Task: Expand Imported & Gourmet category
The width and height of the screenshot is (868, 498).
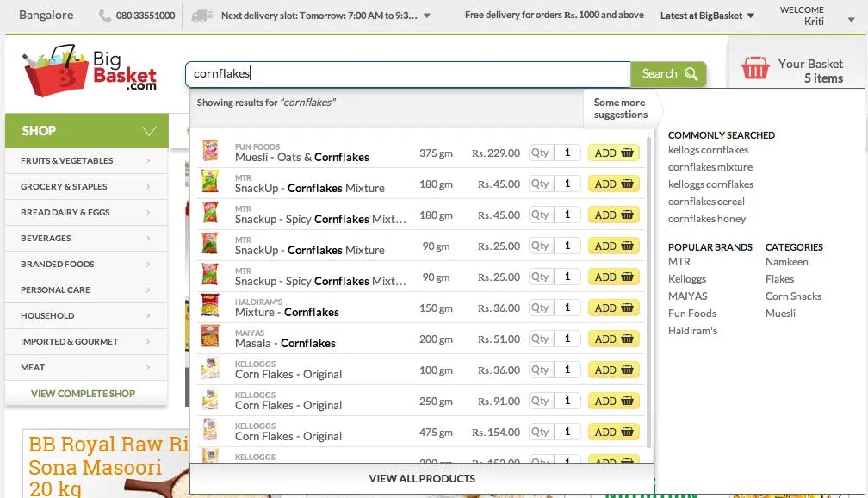Action: pyautogui.click(x=86, y=342)
